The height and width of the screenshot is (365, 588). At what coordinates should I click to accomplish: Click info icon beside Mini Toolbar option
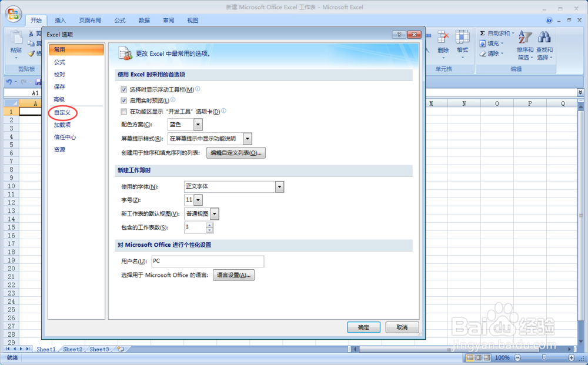198,89
